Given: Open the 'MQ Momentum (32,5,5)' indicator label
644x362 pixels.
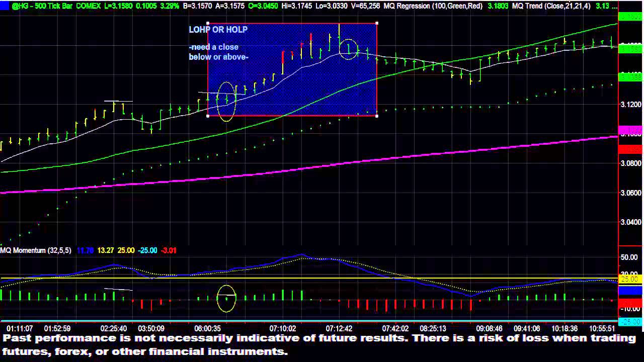Looking at the screenshot, I should [36, 250].
